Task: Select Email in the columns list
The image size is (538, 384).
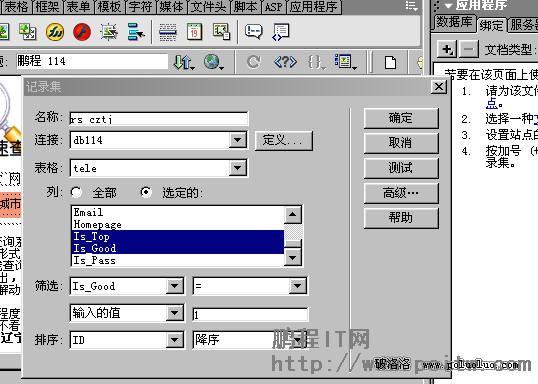Action: (177, 212)
